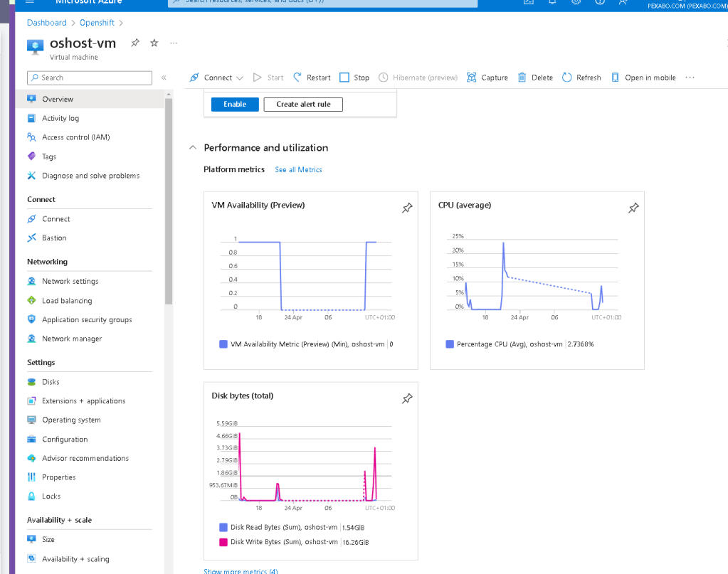
Task: Capture the VM image
Action: point(487,78)
